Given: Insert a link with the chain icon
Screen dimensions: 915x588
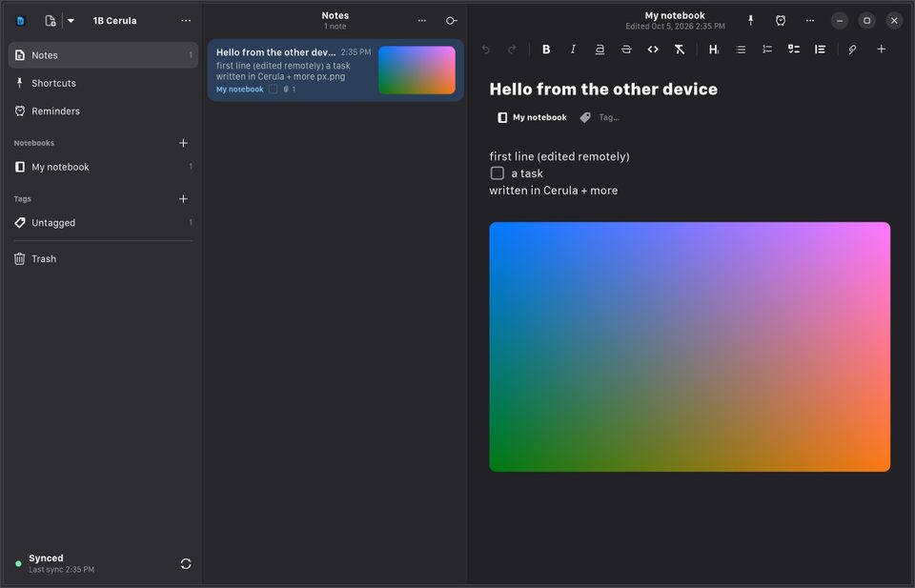Looking at the screenshot, I should tap(852, 50).
